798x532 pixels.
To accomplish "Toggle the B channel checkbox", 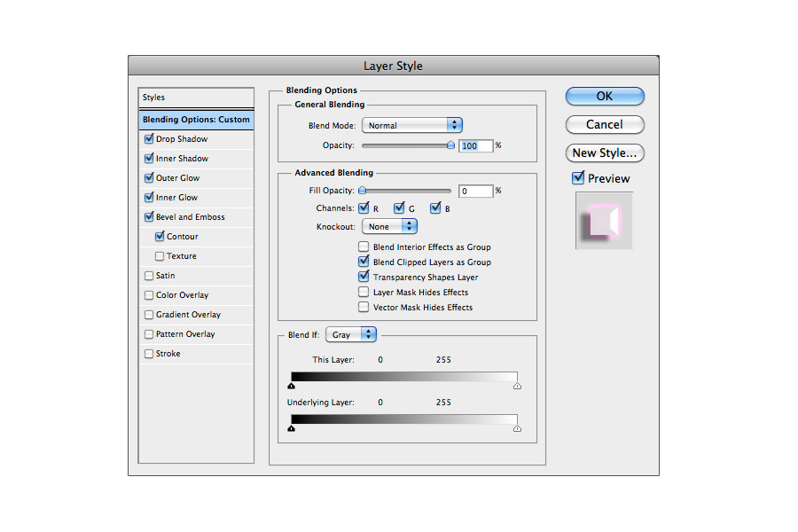I will pos(435,207).
